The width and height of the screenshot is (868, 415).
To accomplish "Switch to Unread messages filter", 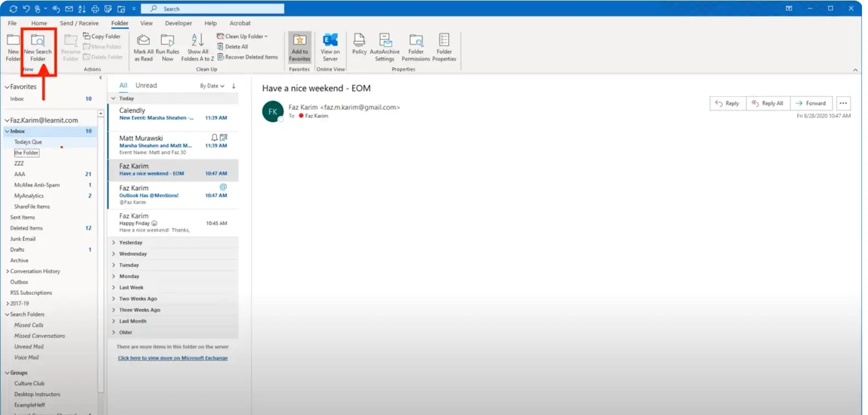I will pos(146,86).
